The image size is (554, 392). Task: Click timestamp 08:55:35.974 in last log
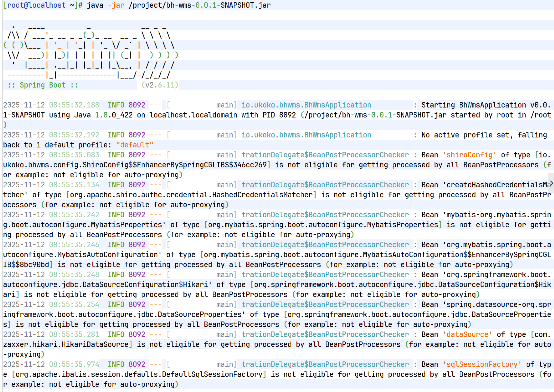coord(74,364)
